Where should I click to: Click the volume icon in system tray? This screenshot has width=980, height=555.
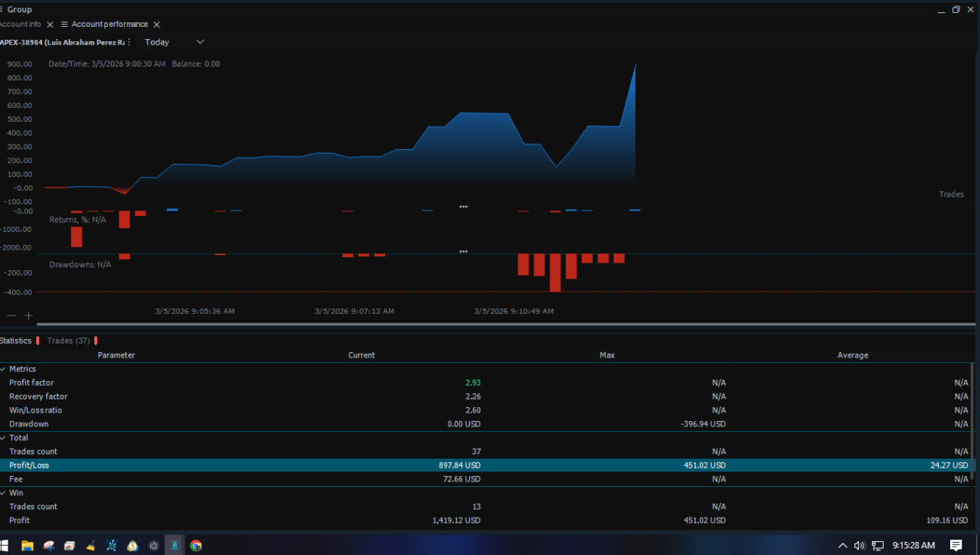click(x=859, y=545)
